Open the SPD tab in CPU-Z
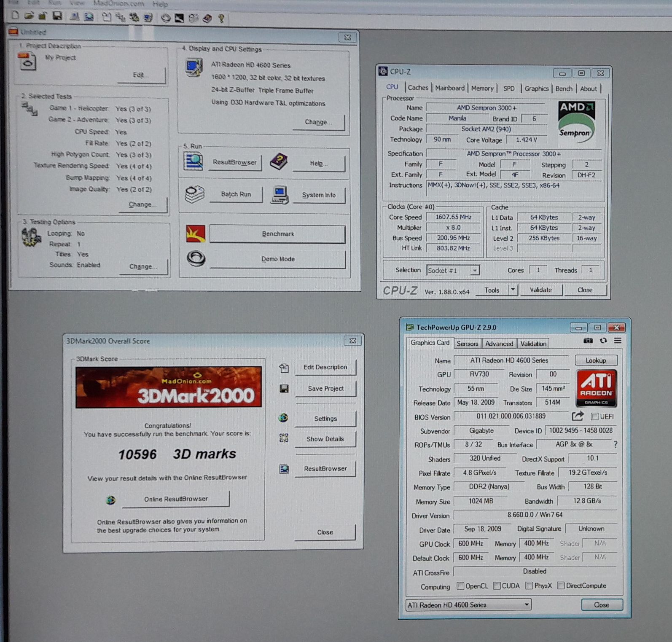This screenshot has width=672, height=642. [x=509, y=89]
